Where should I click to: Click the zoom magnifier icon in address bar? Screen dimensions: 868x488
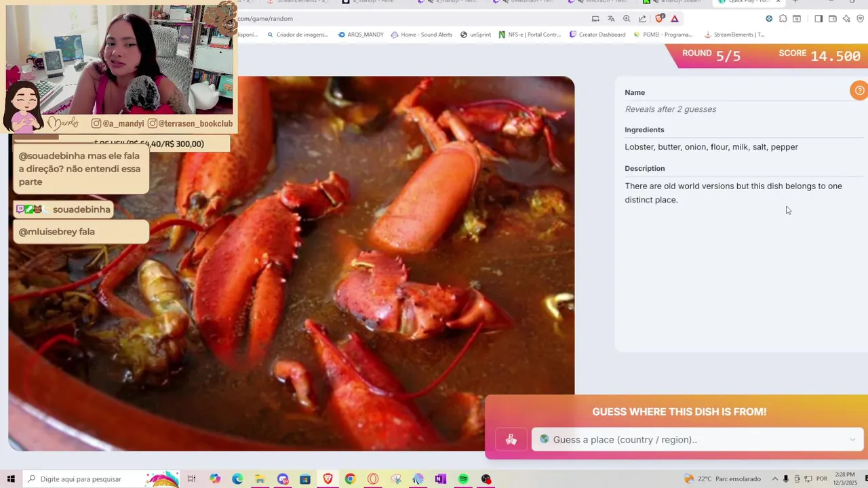(627, 19)
